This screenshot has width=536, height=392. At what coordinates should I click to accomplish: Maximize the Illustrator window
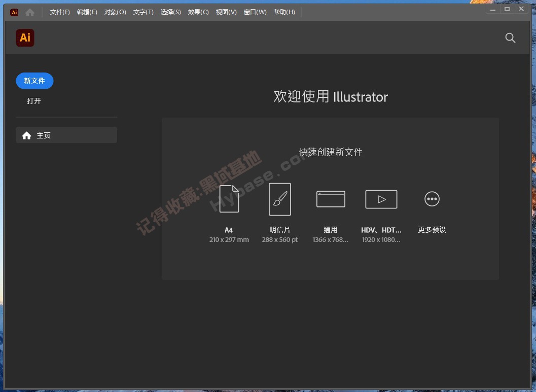(x=507, y=10)
